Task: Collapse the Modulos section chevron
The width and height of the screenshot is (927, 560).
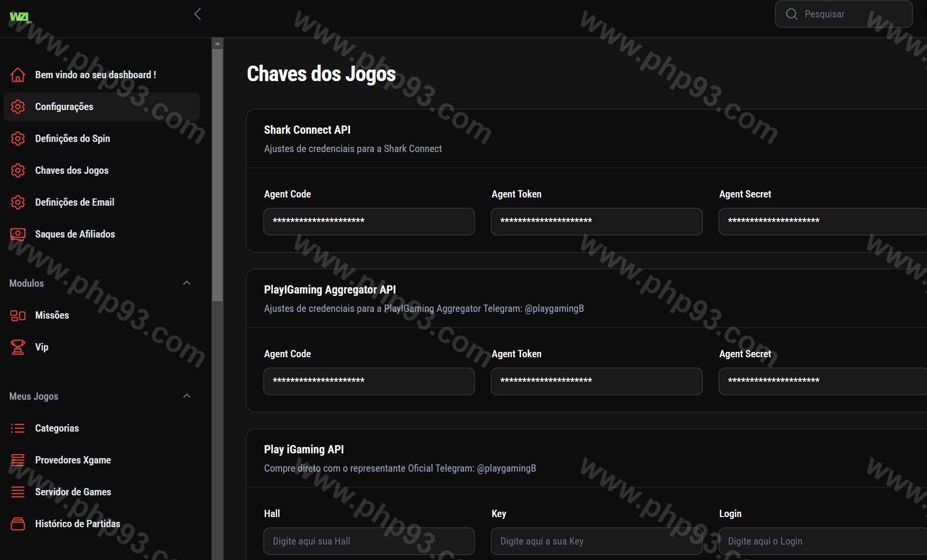Action: point(187,283)
